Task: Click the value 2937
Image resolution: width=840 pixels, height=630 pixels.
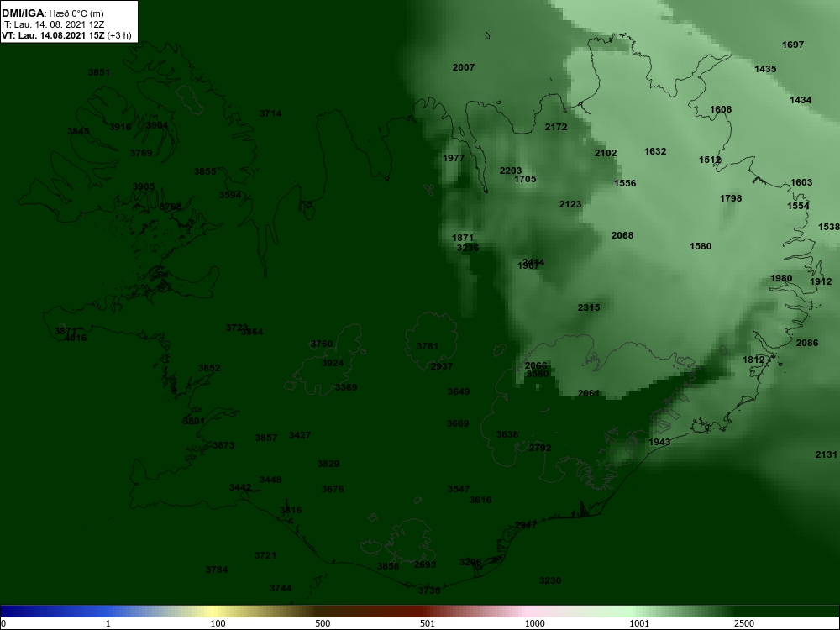Action: (x=442, y=366)
